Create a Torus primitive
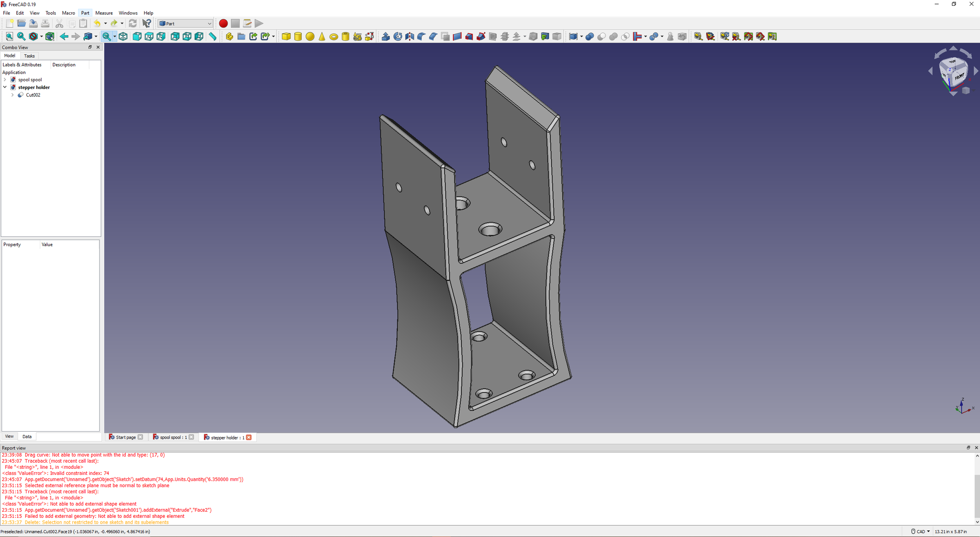The image size is (980, 537). click(334, 36)
